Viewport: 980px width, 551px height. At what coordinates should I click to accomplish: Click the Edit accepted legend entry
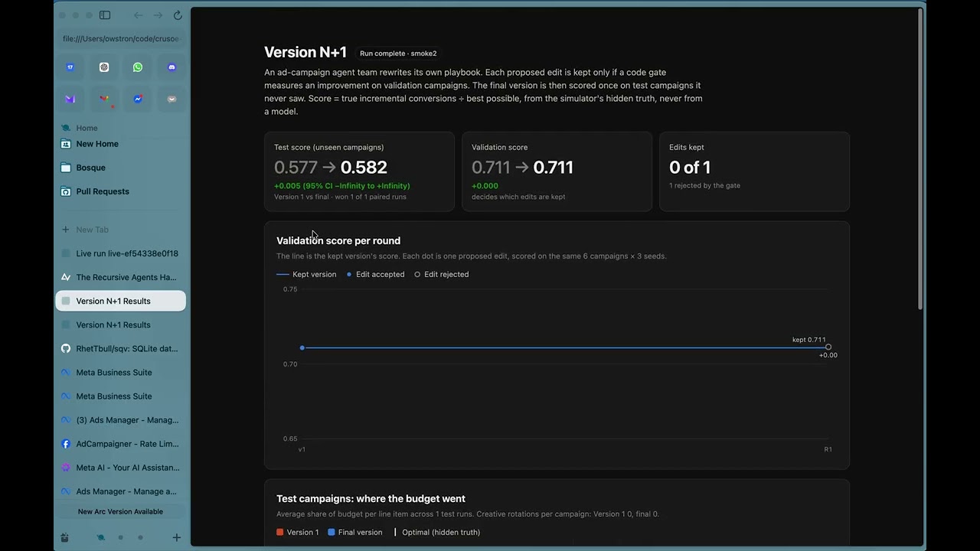(x=375, y=274)
